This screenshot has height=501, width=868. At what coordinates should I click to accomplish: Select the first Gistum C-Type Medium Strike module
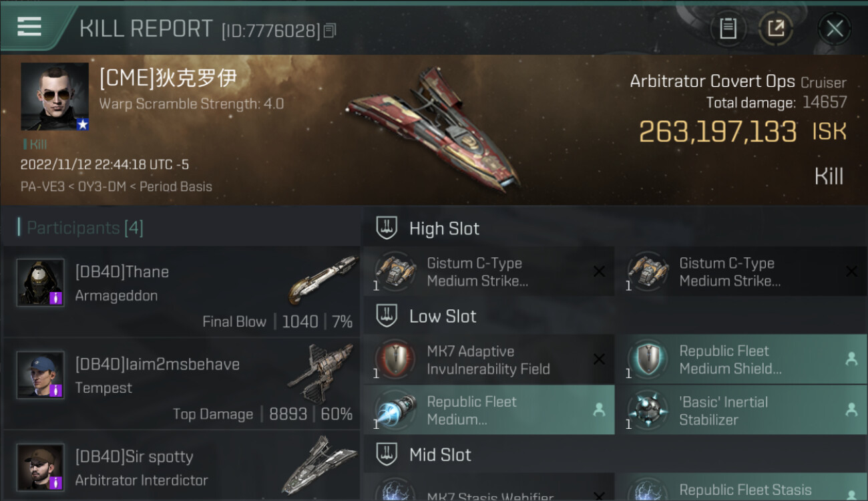click(489, 272)
